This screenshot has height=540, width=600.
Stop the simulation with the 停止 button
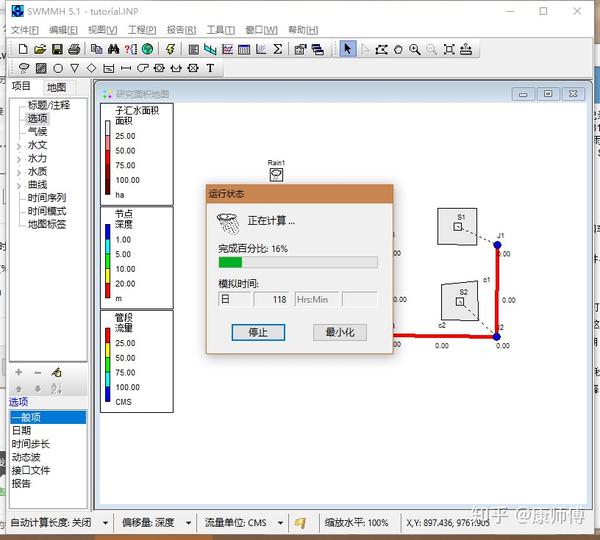[x=258, y=332]
